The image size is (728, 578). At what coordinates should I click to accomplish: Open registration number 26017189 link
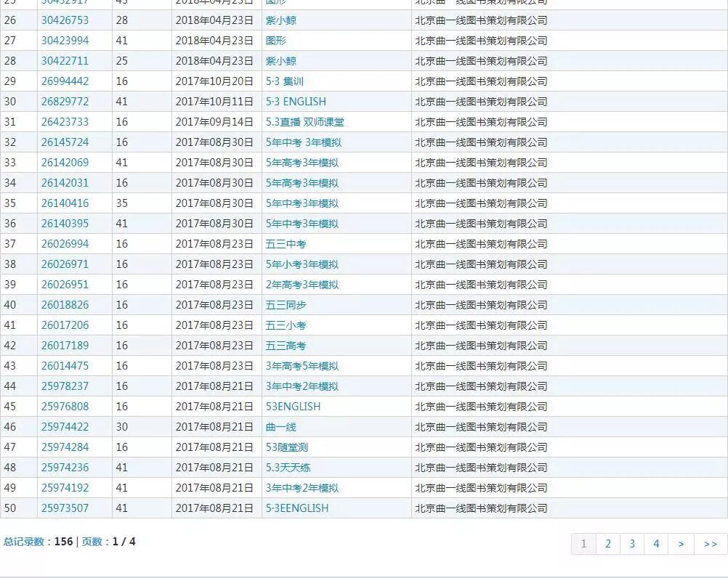(x=65, y=346)
